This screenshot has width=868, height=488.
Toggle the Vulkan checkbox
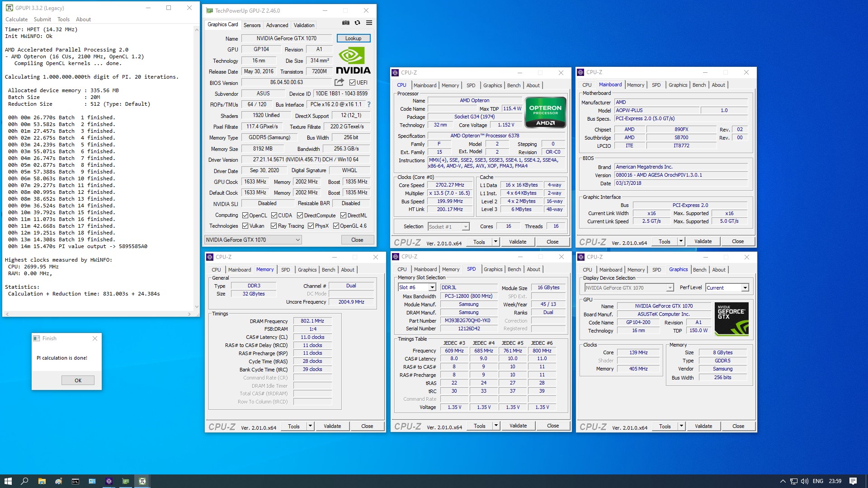click(x=245, y=226)
